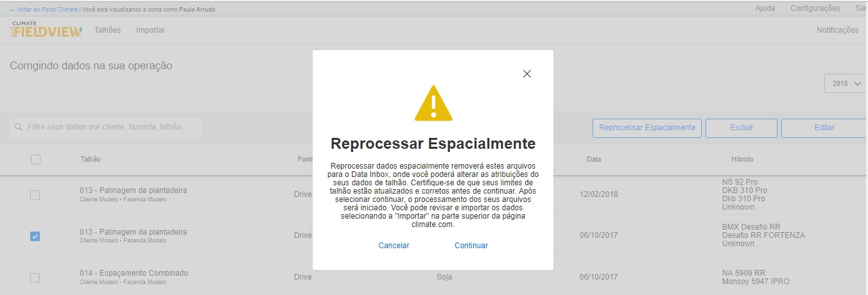Toggle the select-all checkbox in table header

tap(35, 159)
